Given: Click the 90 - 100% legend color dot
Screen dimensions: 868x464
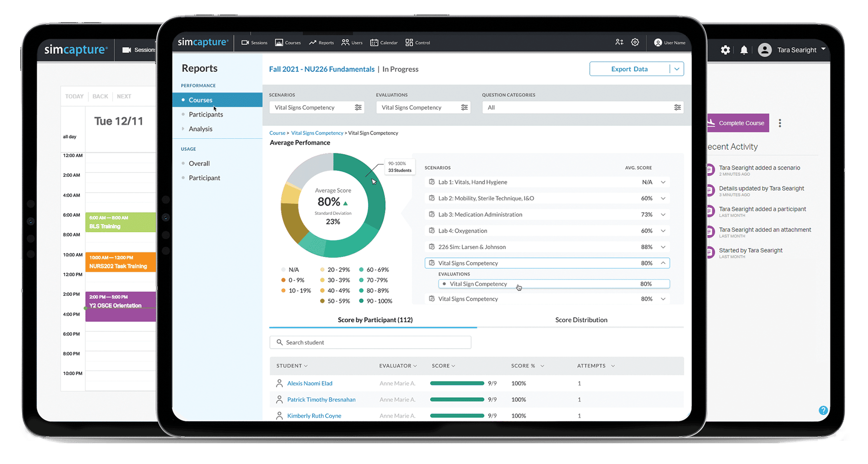Looking at the screenshot, I should pos(361,301).
